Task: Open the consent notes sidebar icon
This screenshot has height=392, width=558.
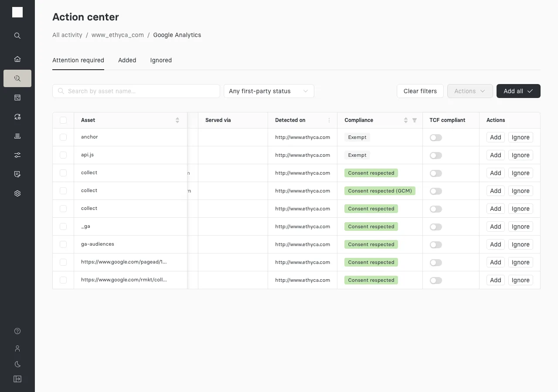Action: coord(17,174)
